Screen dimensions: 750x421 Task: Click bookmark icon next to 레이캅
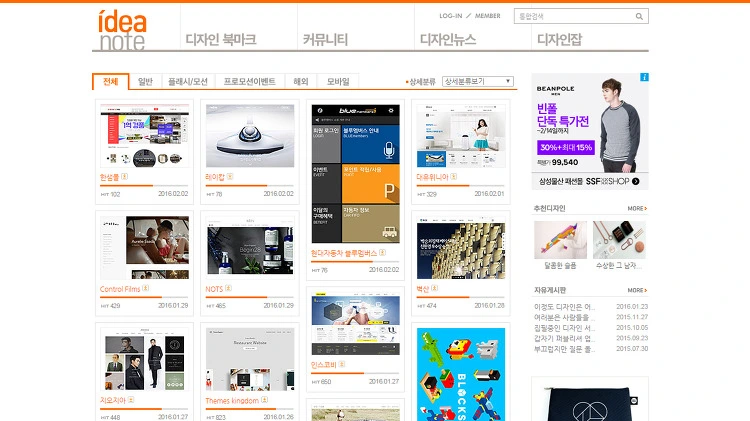point(230,177)
